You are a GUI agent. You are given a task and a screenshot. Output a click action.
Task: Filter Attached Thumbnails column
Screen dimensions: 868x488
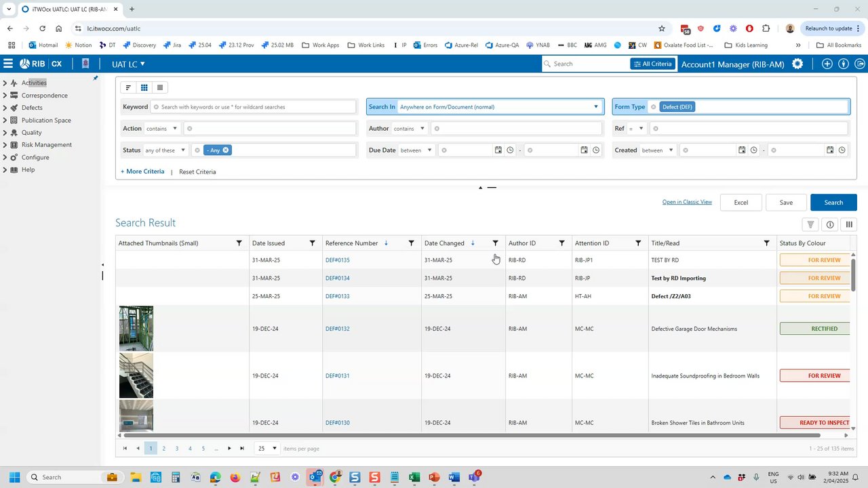point(239,243)
